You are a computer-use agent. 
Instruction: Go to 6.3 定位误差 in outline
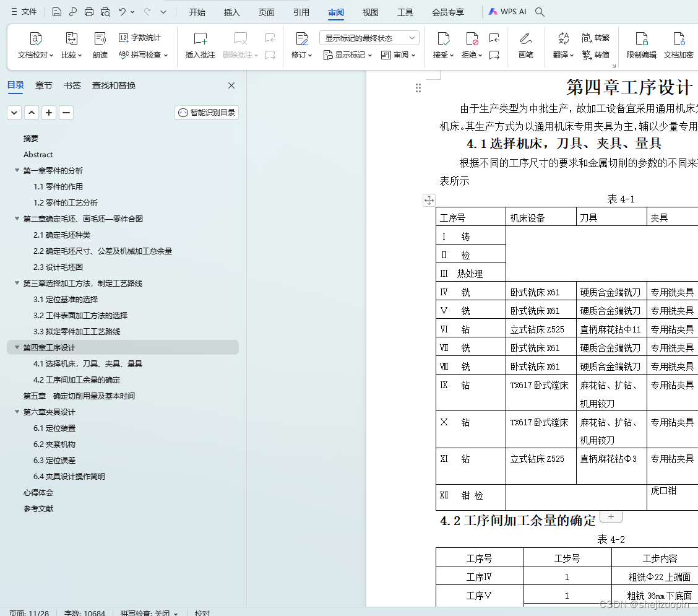pyautogui.click(x=54, y=460)
